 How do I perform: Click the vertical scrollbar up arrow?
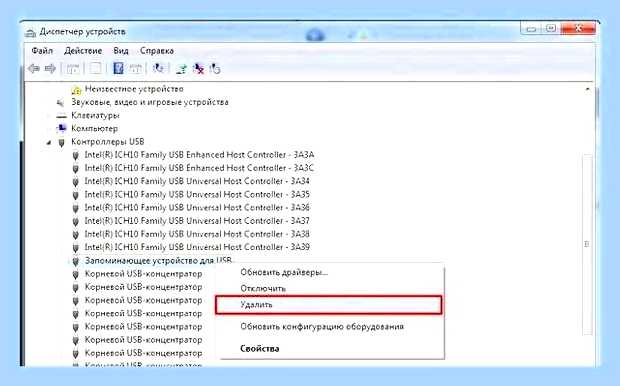[x=588, y=89]
